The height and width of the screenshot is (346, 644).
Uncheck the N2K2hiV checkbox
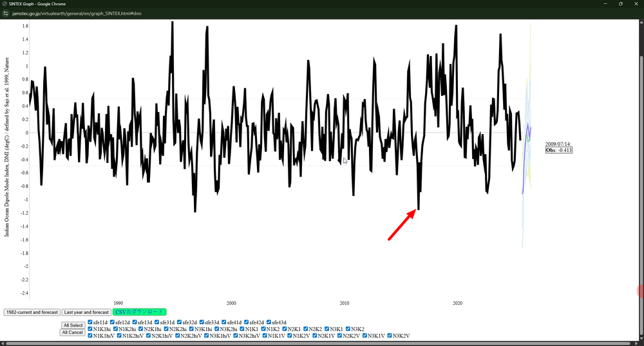pyautogui.click(x=178, y=335)
